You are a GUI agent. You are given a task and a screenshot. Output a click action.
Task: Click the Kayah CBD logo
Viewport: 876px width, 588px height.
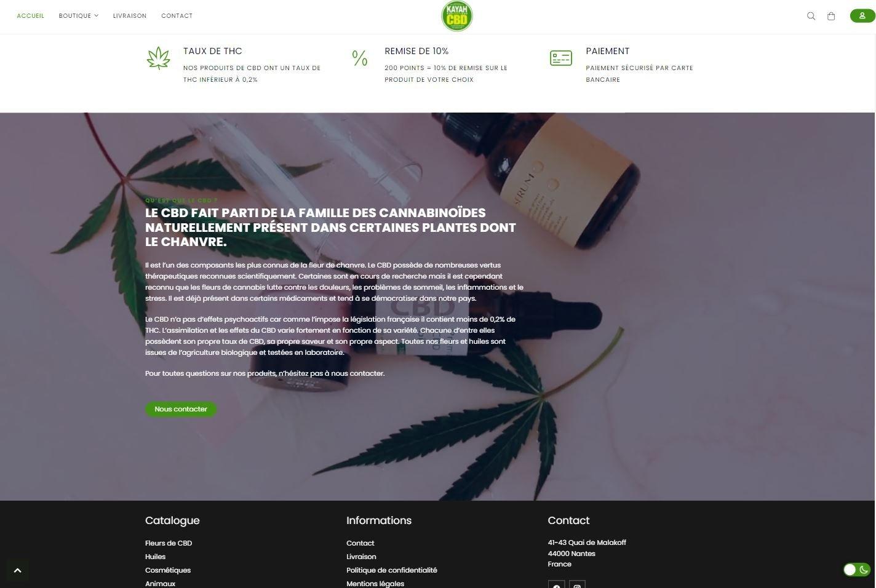(457, 16)
